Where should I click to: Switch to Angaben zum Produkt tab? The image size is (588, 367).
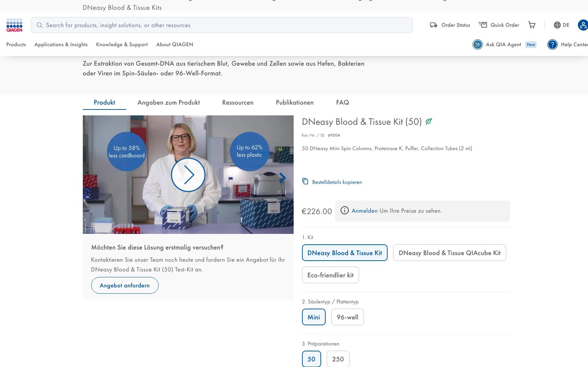pyautogui.click(x=168, y=103)
